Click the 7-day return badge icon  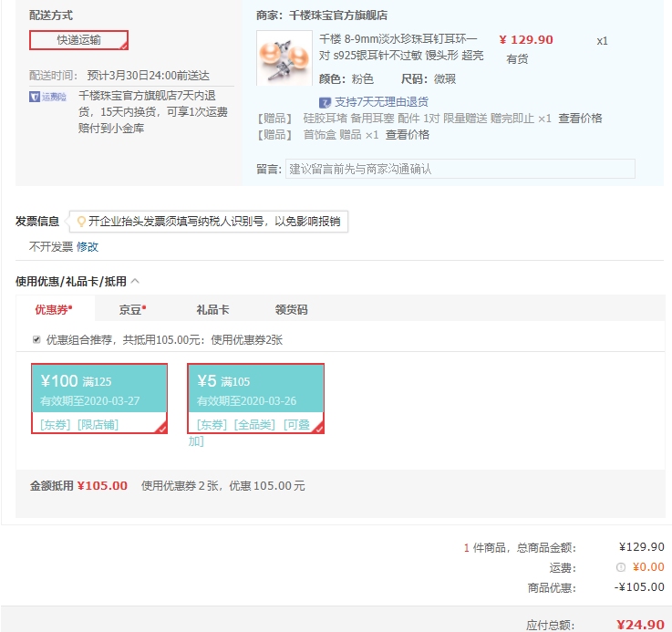coord(325,102)
